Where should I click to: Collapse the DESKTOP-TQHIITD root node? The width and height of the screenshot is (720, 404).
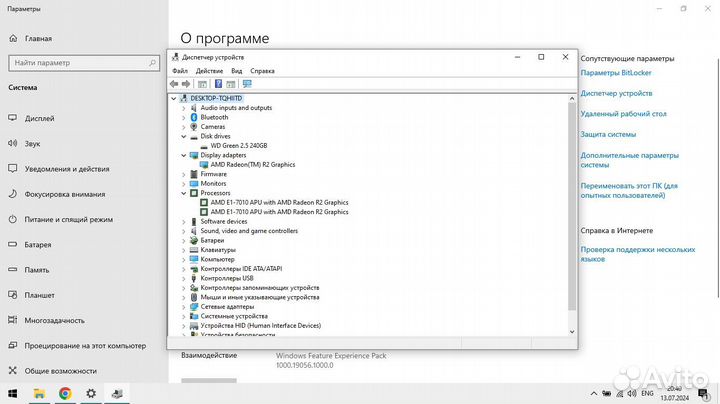pos(174,98)
